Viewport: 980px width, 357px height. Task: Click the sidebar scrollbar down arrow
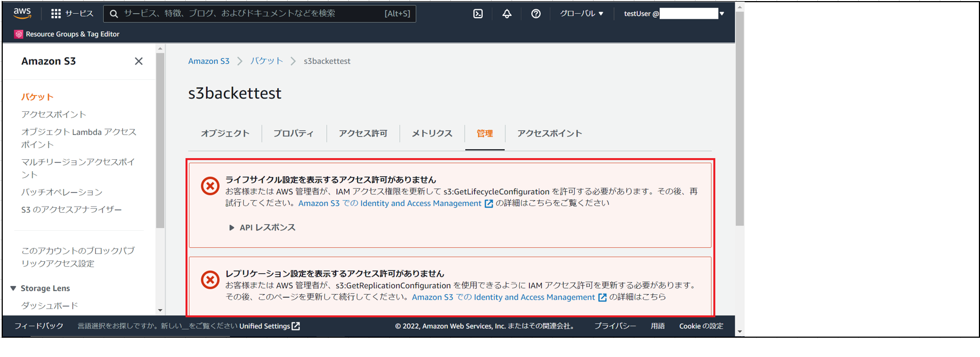tap(160, 310)
